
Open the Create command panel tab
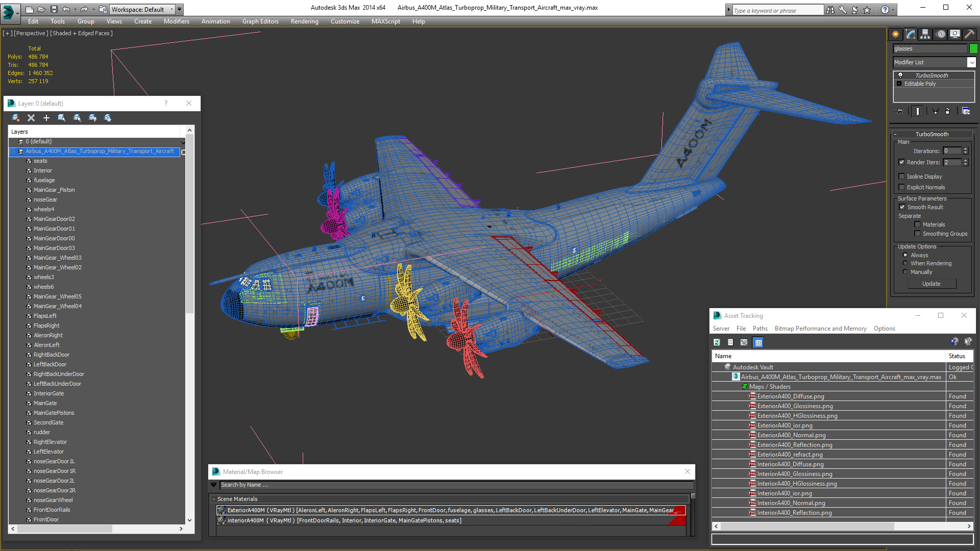[896, 34]
